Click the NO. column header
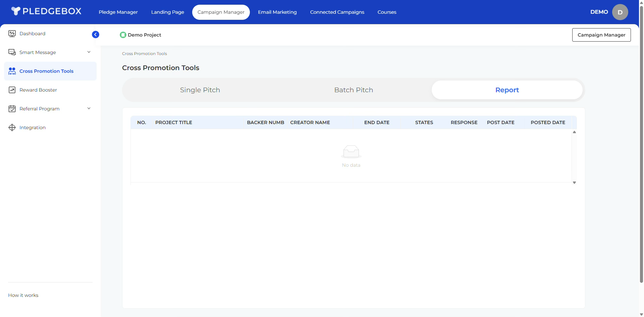Viewport: 644px width, 317px height. point(142,122)
